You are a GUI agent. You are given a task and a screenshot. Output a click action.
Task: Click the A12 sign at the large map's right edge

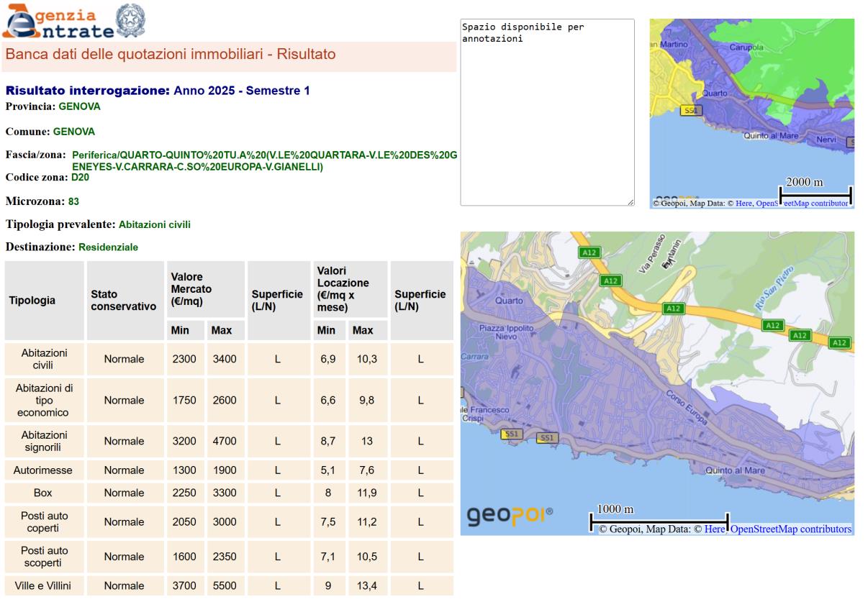839,342
